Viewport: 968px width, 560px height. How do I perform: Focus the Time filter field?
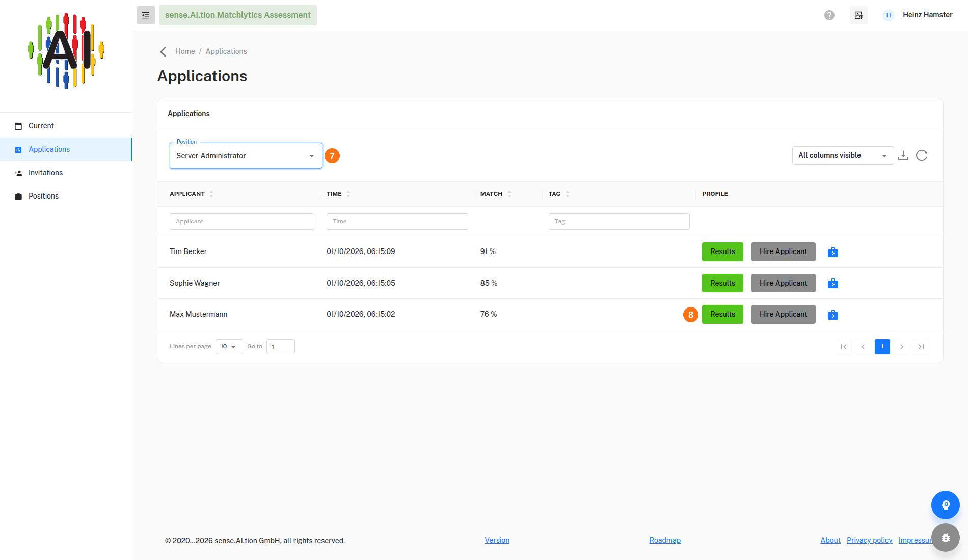point(397,221)
